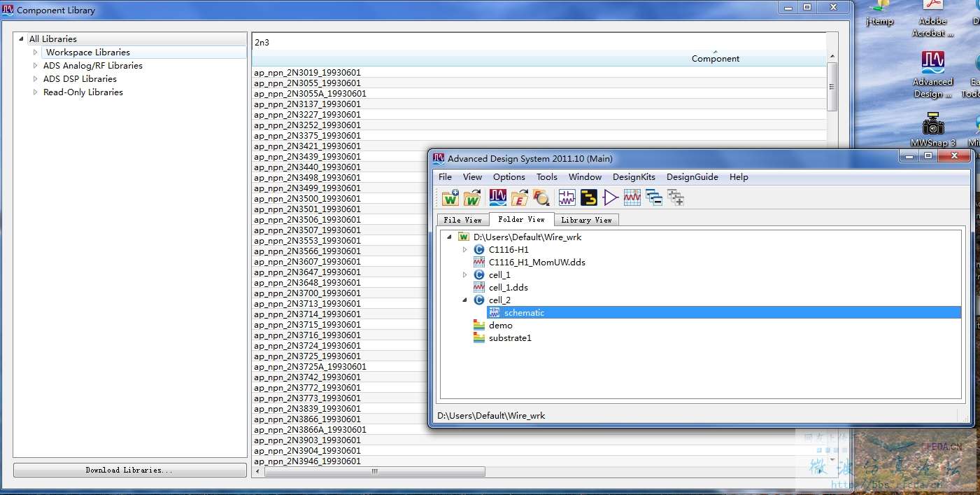Click the demo substrate icon

[x=479, y=326]
